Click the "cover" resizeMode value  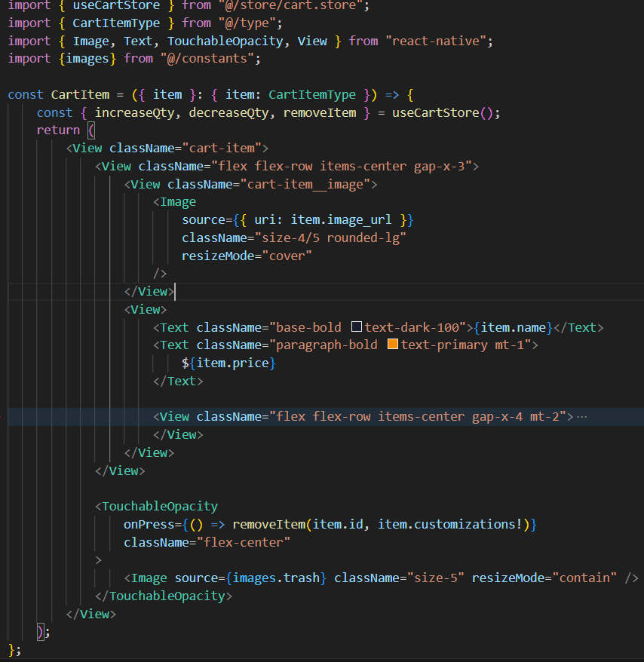[x=287, y=256]
